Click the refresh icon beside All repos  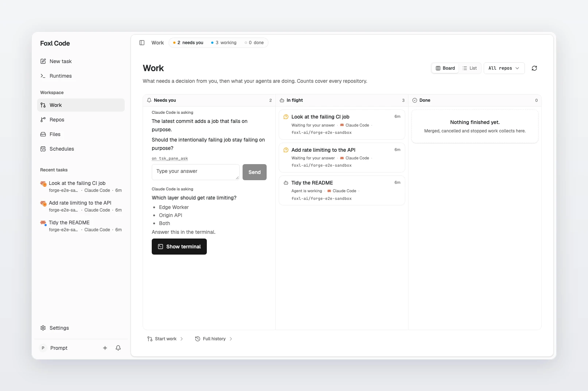click(x=534, y=68)
